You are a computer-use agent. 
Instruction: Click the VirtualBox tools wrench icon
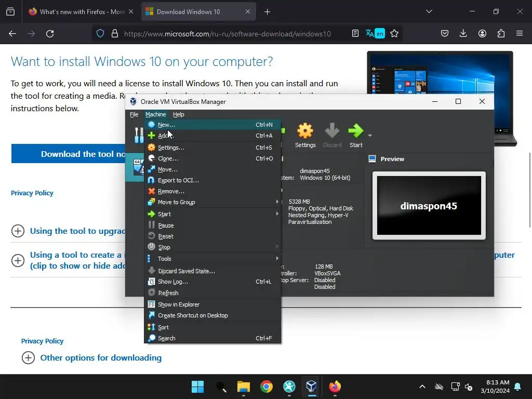click(x=139, y=135)
